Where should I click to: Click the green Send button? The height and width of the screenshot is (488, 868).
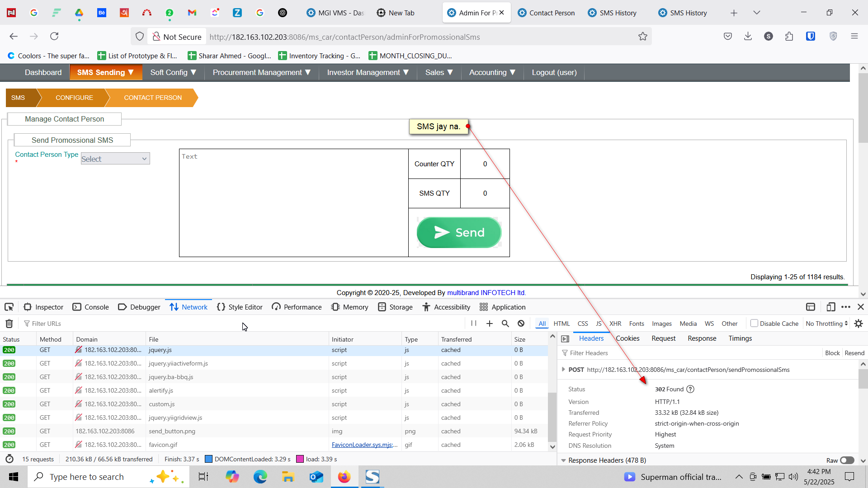click(x=459, y=233)
